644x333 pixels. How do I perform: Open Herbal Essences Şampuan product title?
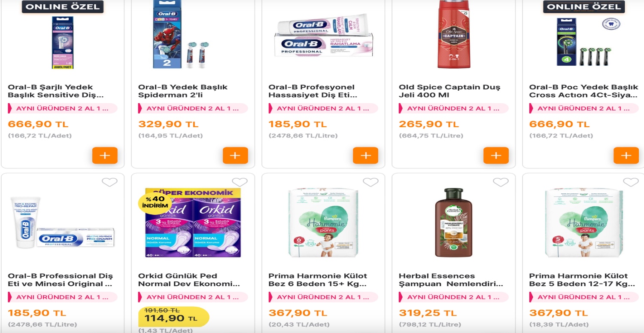[450, 280]
